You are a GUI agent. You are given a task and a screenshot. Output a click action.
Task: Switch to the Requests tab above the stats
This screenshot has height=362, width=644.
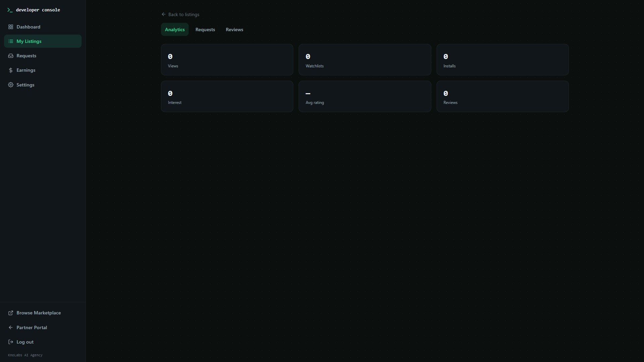click(x=205, y=29)
